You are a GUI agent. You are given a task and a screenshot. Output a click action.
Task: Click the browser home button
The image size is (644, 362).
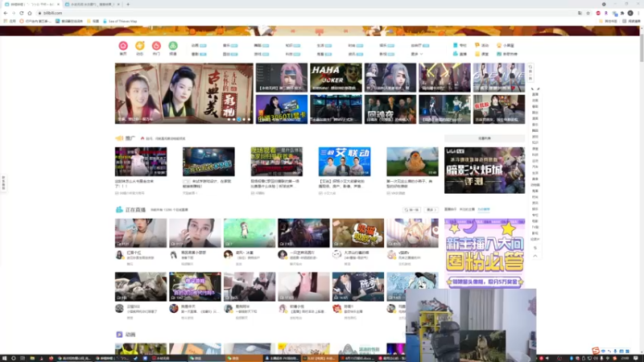[x=30, y=13]
